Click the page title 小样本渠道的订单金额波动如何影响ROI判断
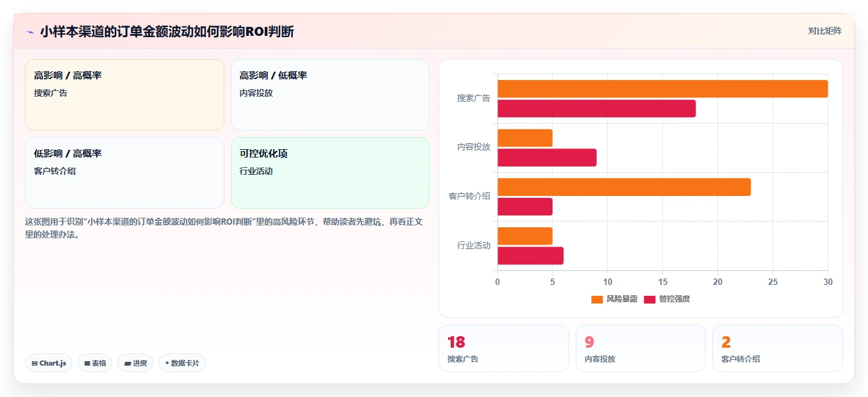This screenshot has width=868, height=397. coord(167,31)
